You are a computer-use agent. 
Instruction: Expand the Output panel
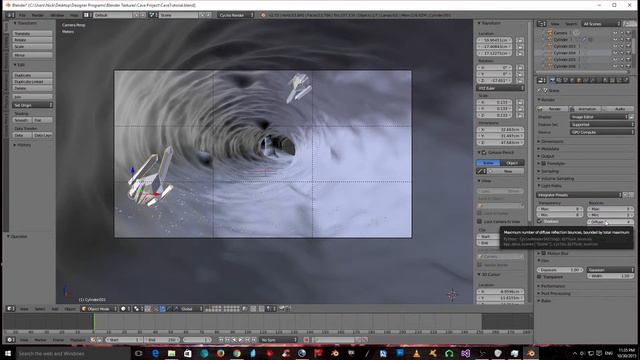point(546,156)
